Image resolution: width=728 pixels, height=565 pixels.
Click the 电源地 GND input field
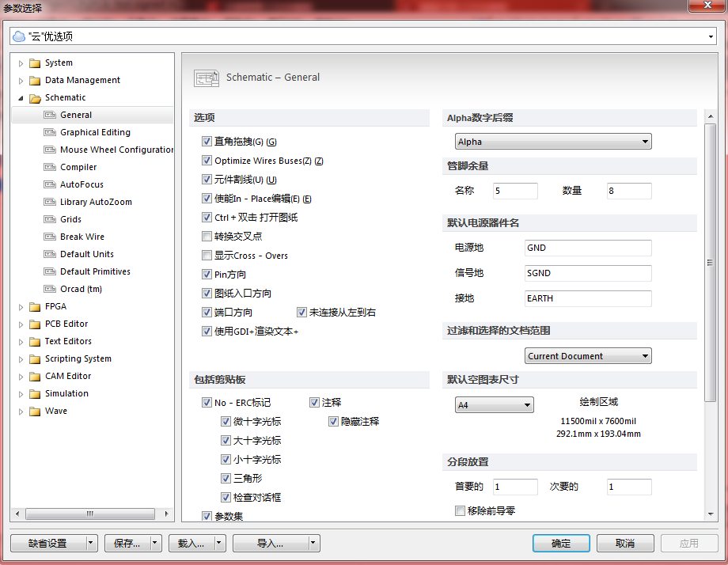click(x=588, y=248)
